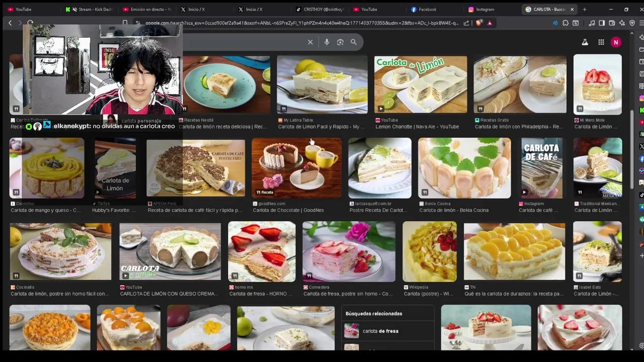Click the URL address bar

point(302,23)
